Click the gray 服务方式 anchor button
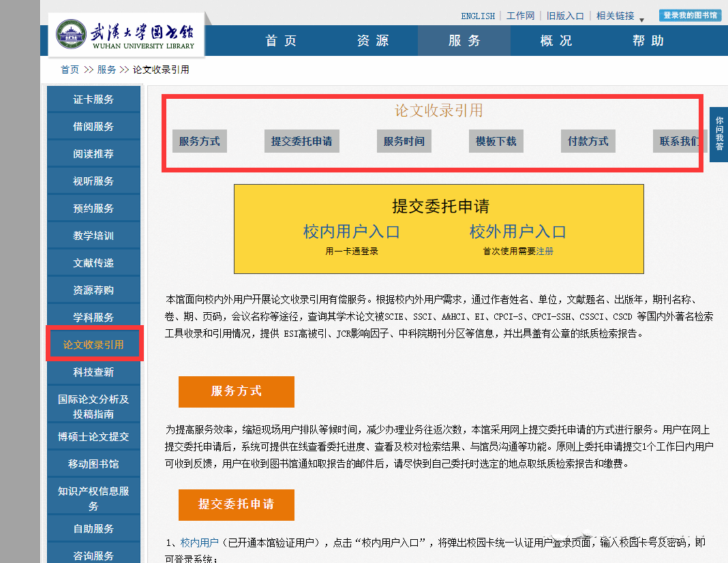 coord(199,141)
